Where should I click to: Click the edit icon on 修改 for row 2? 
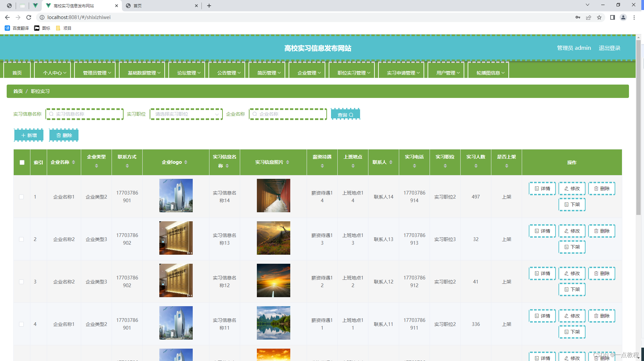tap(567, 231)
